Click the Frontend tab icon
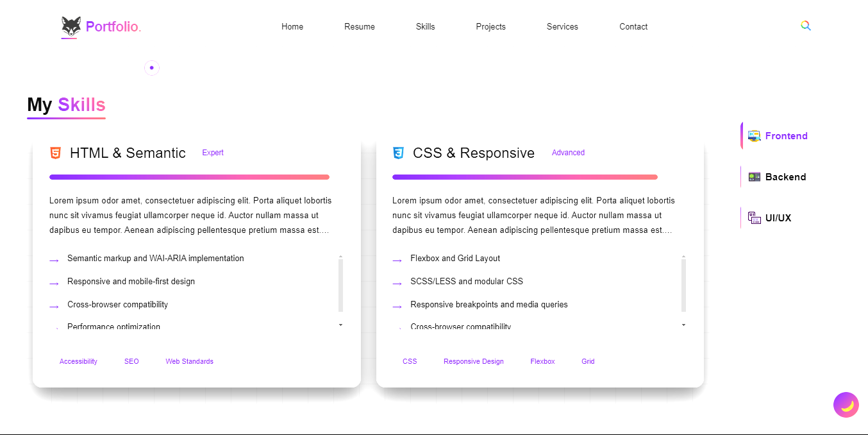This screenshot has width=868, height=435. point(754,136)
